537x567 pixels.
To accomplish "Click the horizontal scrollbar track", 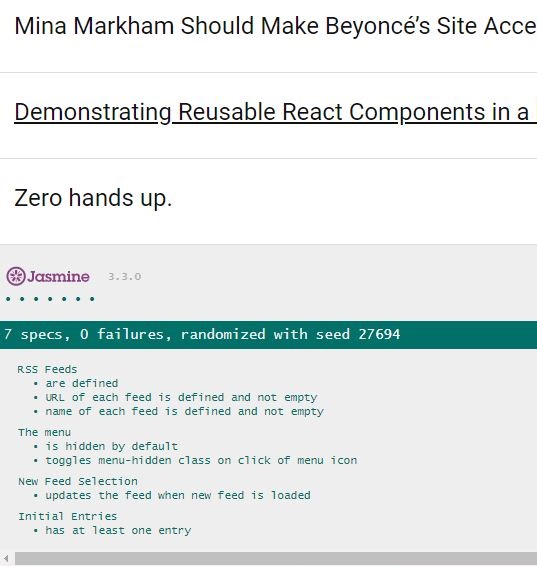I will tap(276, 559).
